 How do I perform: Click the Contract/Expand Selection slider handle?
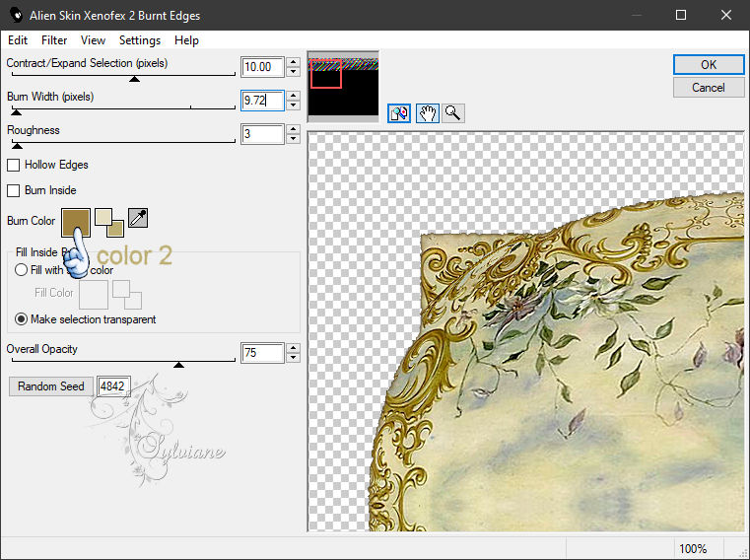pyautogui.click(x=134, y=79)
